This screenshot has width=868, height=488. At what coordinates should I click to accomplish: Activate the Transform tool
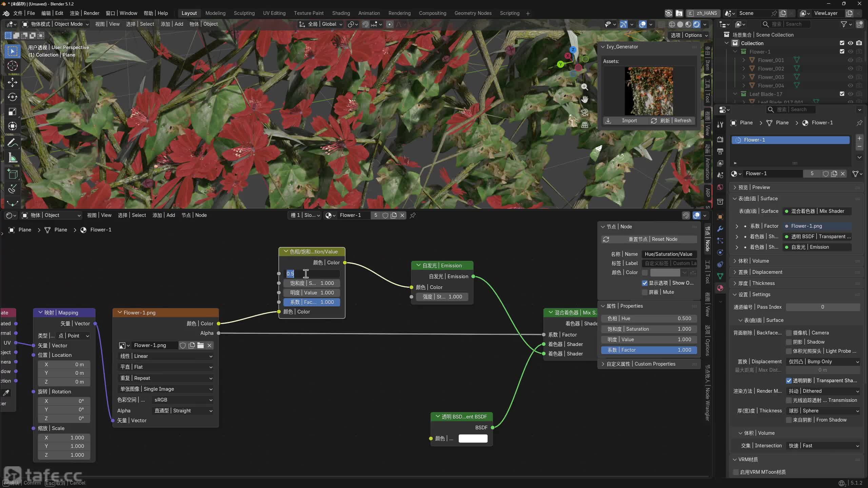pos(13,126)
